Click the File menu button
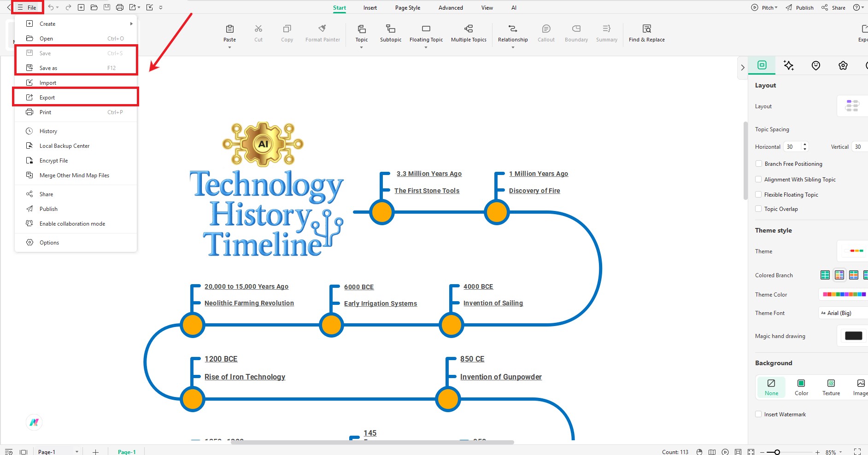Image resolution: width=868 pixels, height=455 pixels. (27, 7)
